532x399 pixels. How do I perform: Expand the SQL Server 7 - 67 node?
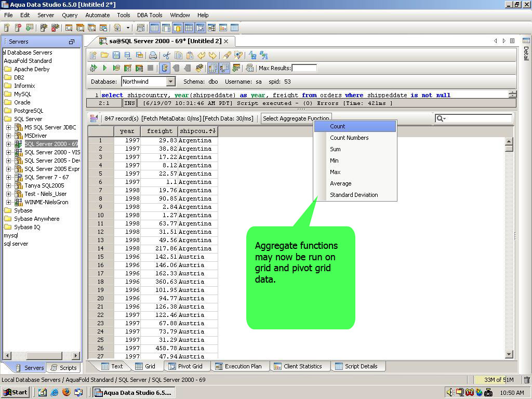click(x=8, y=178)
